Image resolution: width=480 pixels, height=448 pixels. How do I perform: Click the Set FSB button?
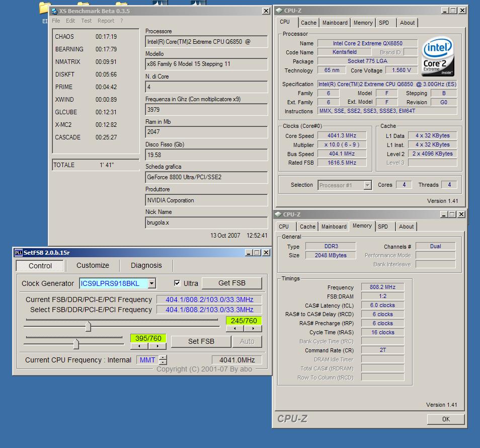pos(201,341)
